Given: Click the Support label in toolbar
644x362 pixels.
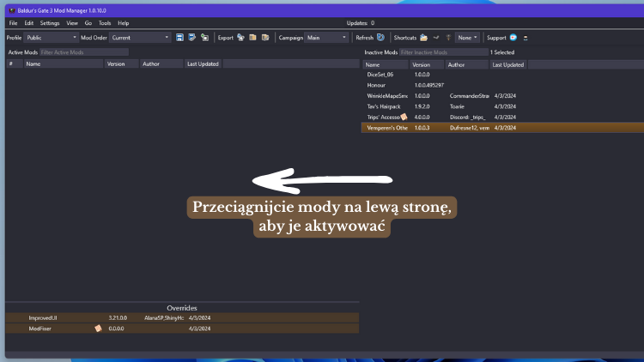Looking at the screenshot, I should (496, 38).
